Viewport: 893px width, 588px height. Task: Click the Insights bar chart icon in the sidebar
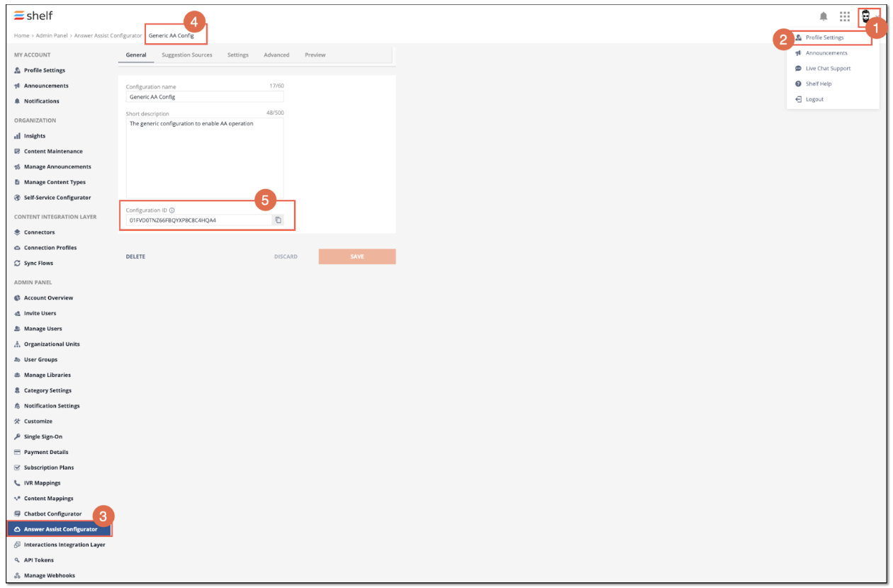tap(17, 136)
